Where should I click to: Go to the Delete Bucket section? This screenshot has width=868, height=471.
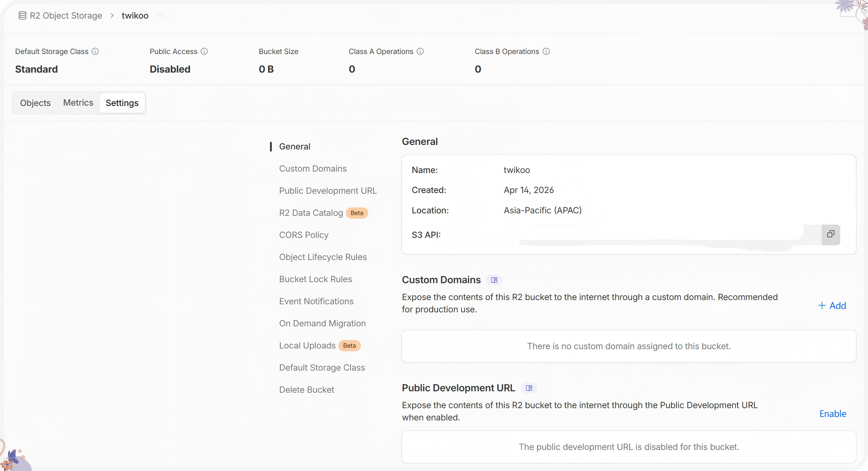pyautogui.click(x=307, y=390)
